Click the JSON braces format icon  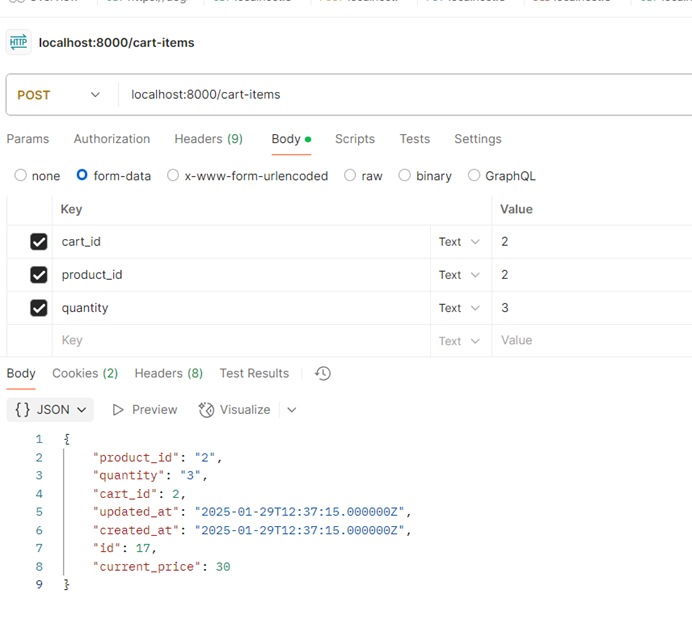point(22,410)
